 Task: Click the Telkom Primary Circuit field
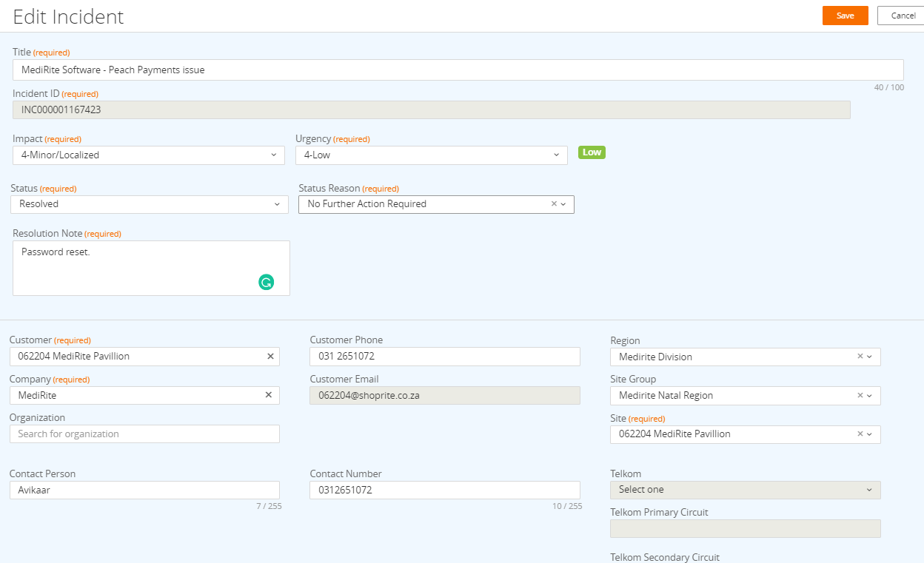pyautogui.click(x=746, y=528)
